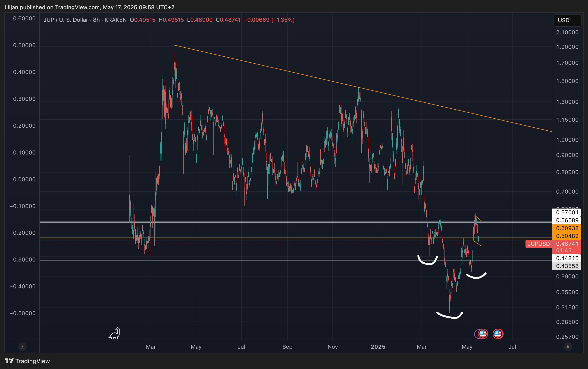Click the orange 0.50938 price label

click(x=567, y=228)
